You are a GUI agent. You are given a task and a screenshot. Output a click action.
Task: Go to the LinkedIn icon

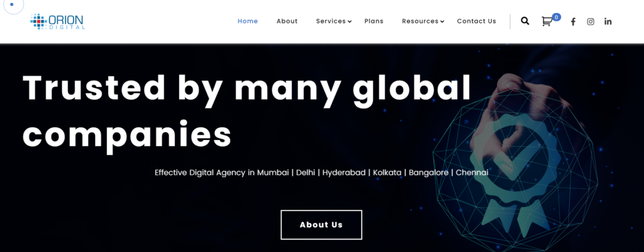click(608, 21)
